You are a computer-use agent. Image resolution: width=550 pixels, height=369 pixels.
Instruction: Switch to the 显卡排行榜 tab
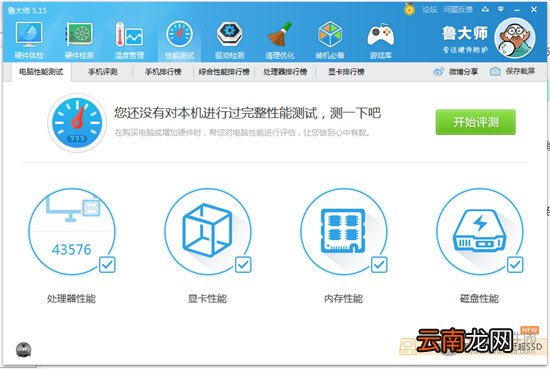[x=346, y=72]
